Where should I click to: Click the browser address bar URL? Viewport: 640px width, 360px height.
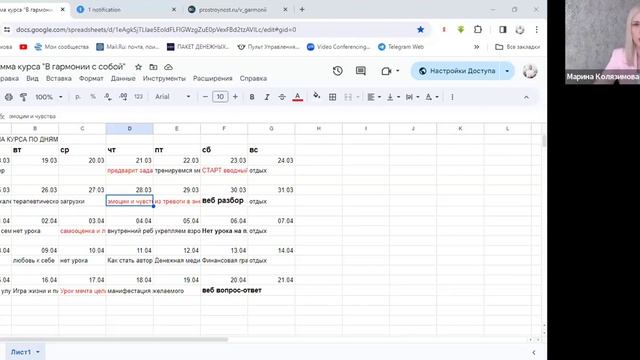pos(156,29)
